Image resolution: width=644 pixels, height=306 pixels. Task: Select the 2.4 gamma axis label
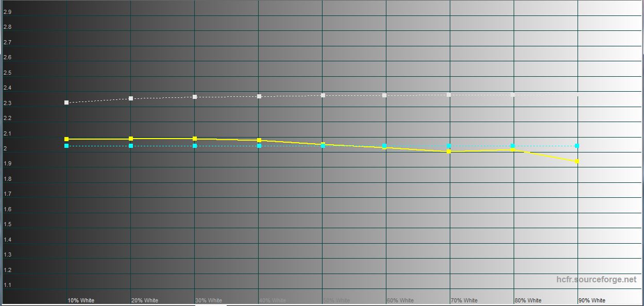[7, 88]
